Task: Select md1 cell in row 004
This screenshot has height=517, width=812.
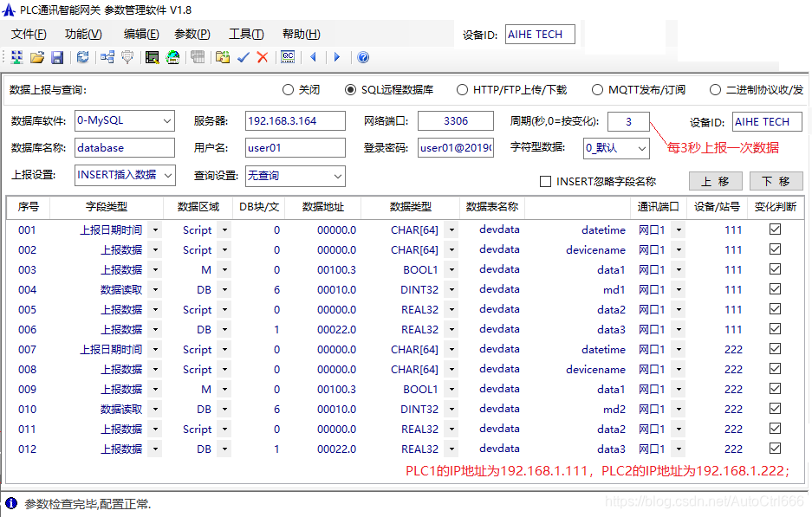Action: tap(614, 290)
